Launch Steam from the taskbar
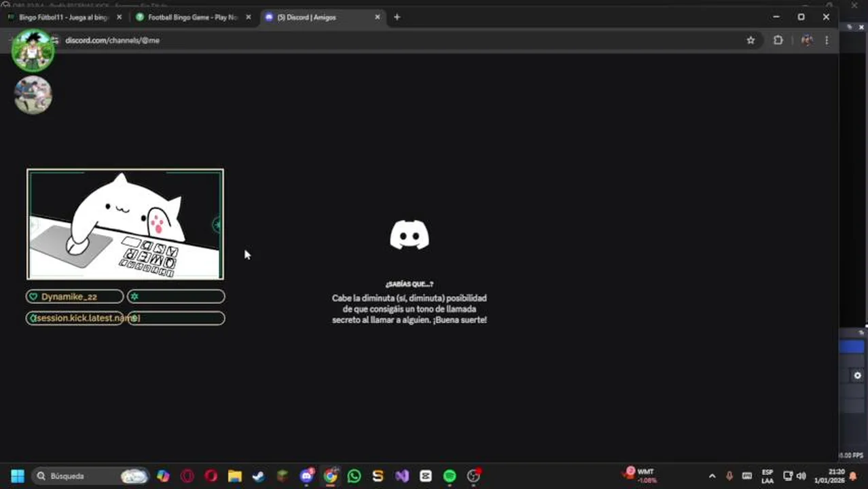The height and width of the screenshot is (489, 868). click(x=258, y=476)
